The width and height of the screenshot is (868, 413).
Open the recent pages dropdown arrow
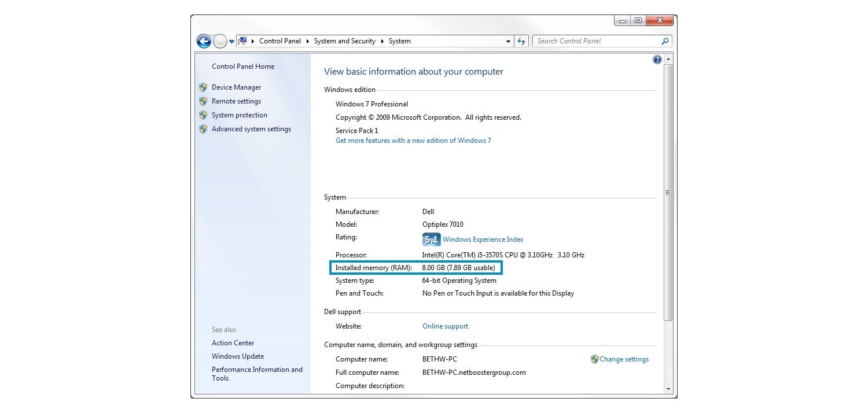coord(231,41)
